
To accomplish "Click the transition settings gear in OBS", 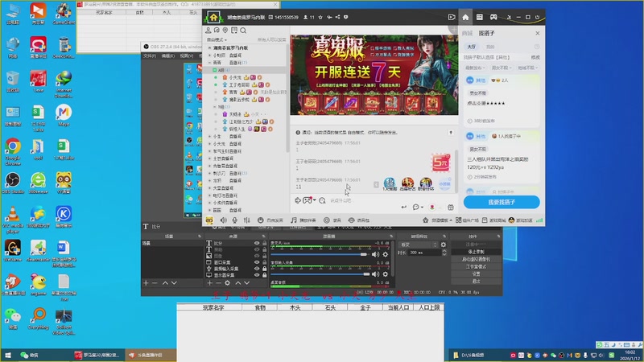I will pyautogui.click(x=444, y=245).
